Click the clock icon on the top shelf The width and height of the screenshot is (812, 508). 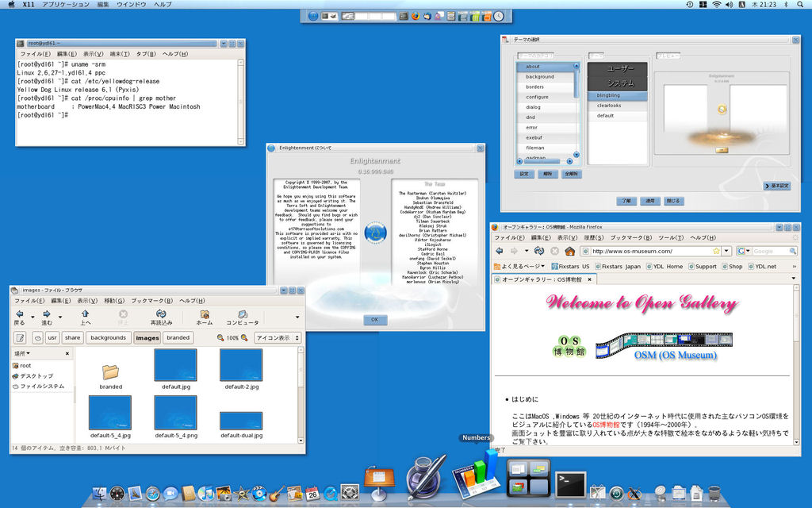pyautogui.click(x=498, y=16)
